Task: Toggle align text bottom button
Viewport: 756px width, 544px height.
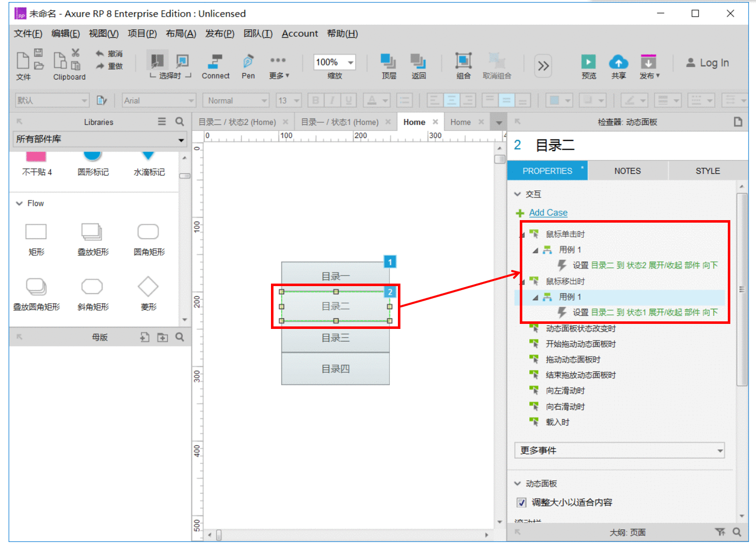Action: click(523, 100)
